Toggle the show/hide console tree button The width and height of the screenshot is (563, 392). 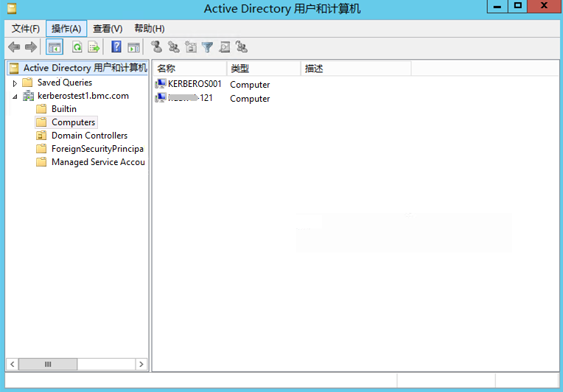pyautogui.click(x=55, y=47)
